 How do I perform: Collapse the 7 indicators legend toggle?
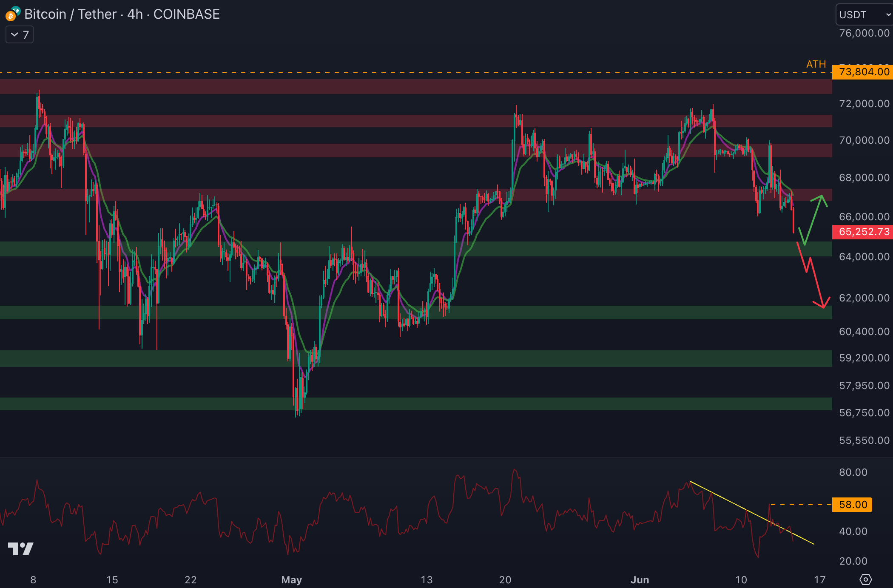(x=20, y=35)
